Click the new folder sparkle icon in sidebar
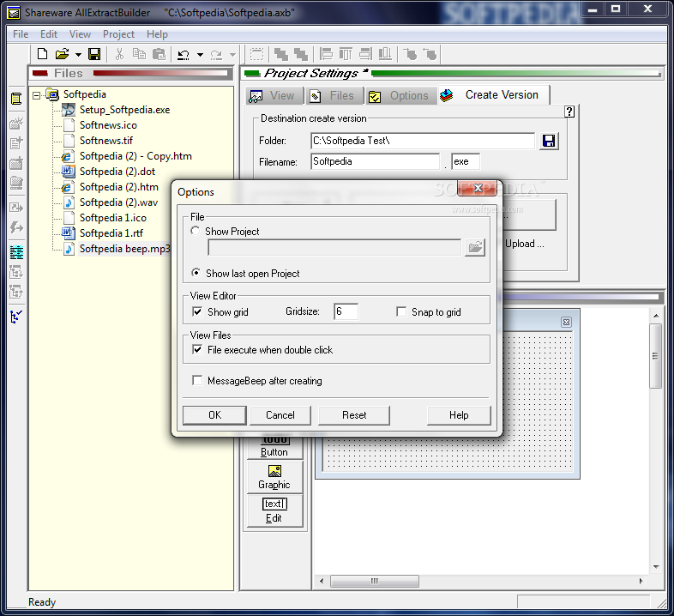The width and height of the screenshot is (674, 616). (16, 123)
